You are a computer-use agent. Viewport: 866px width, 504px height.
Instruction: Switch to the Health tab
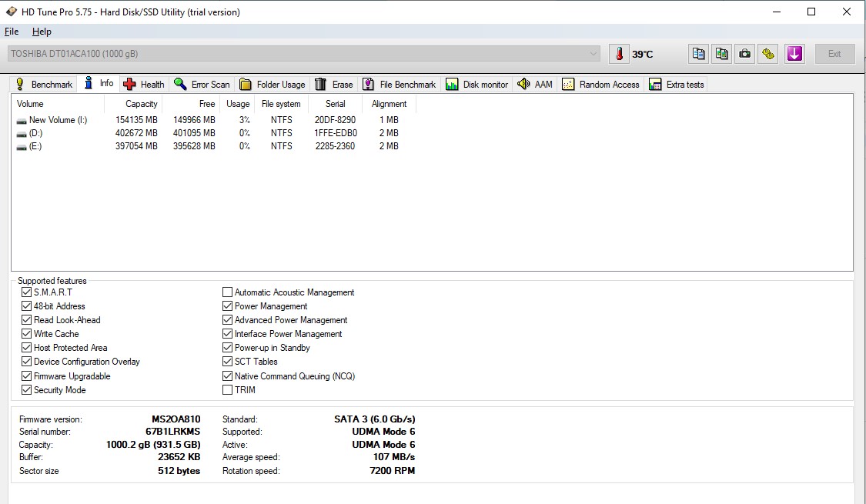click(x=144, y=85)
